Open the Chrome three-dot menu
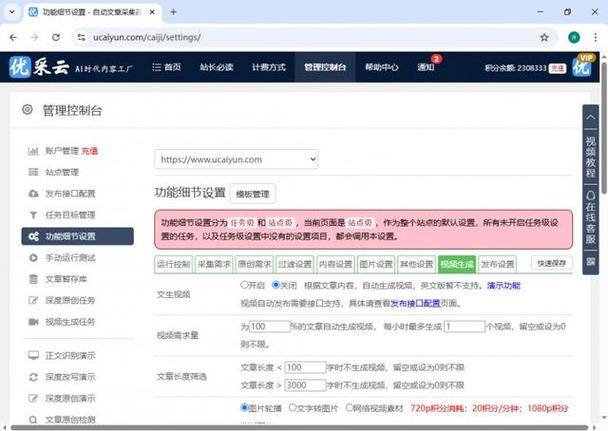The image size is (608, 431). (x=595, y=38)
